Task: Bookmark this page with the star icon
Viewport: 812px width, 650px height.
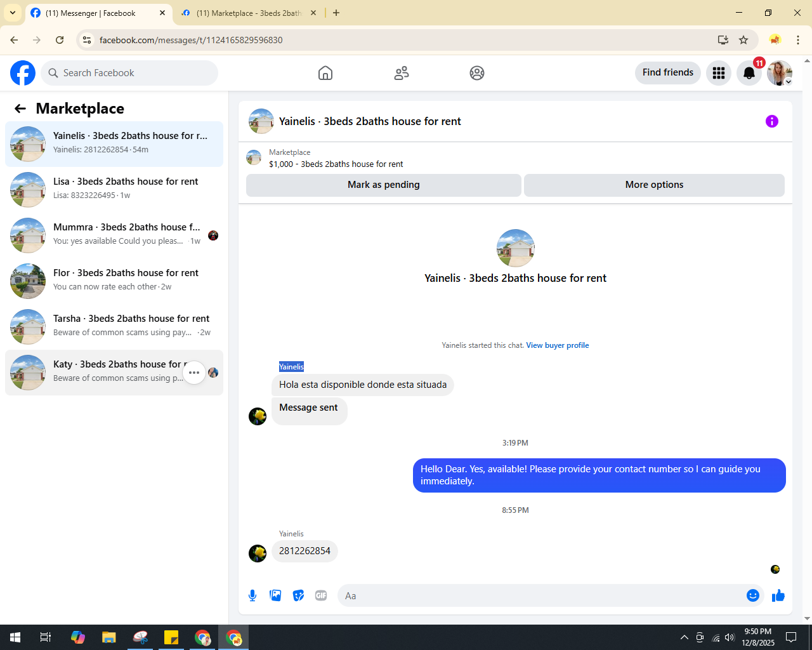Action: coord(743,40)
